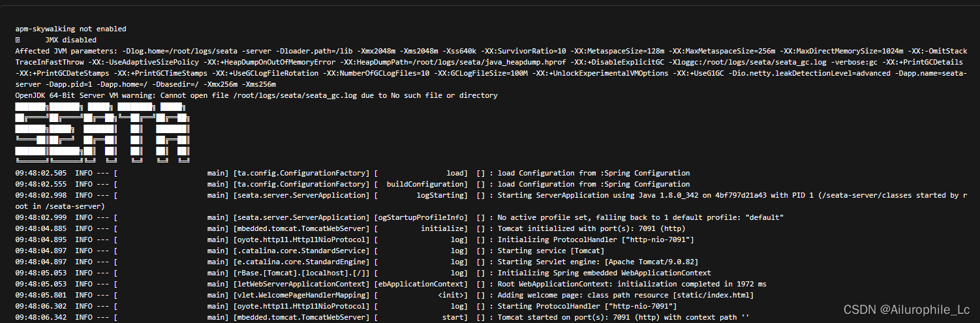This screenshot has height=323, width=980.
Task: Click the 'apm-skywalking not enabled' line
Action: [70, 29]
